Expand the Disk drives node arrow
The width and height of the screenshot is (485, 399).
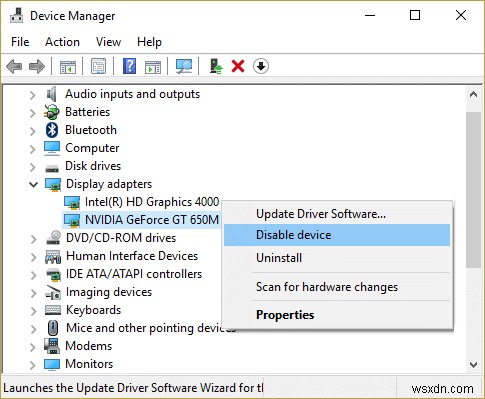[32, 167]
